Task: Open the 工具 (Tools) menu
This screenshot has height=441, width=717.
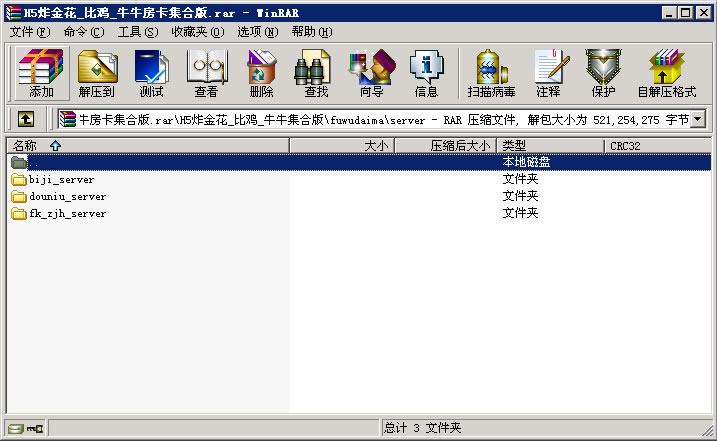Action: click(x=137, y=32)
